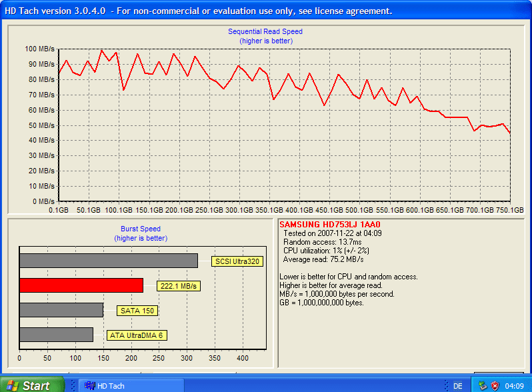
Task: Click the system tray clock showing 04:09
Action: coord(514,386)
